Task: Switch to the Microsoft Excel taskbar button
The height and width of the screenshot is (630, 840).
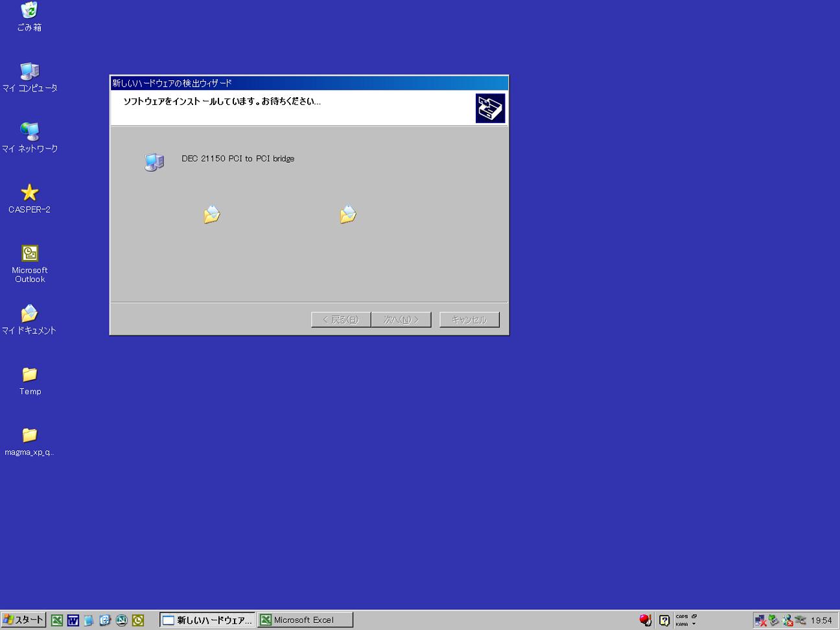Action: tap(305, 620)
